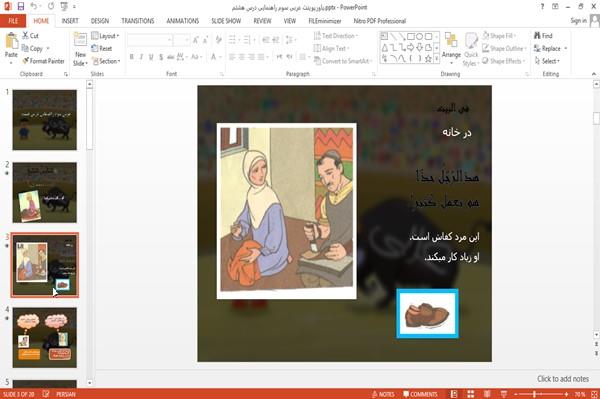Click the Paste clipboard icon
Screen dimensions: 600x399
(11, 41)
